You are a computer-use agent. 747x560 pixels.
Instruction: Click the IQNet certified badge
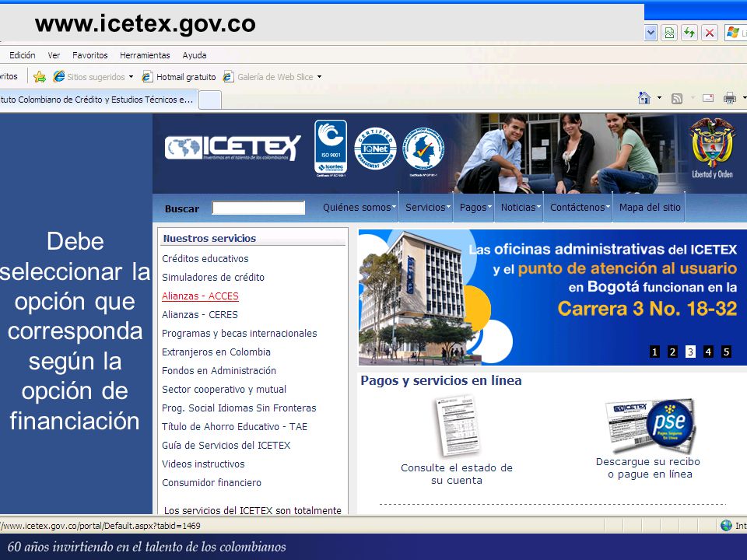click(375, 149)
